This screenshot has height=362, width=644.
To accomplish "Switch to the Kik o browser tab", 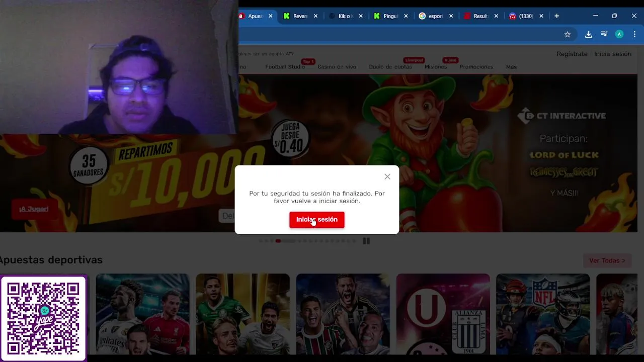I will coord(346,16).
